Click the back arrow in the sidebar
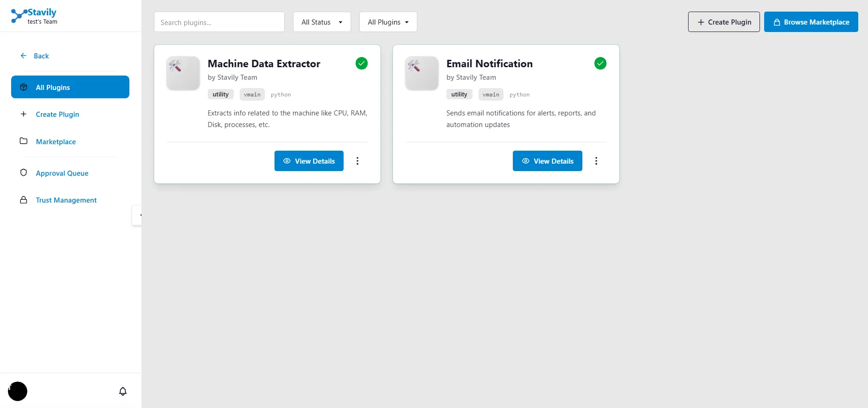 pyautogui.click(x=23, y=55)
